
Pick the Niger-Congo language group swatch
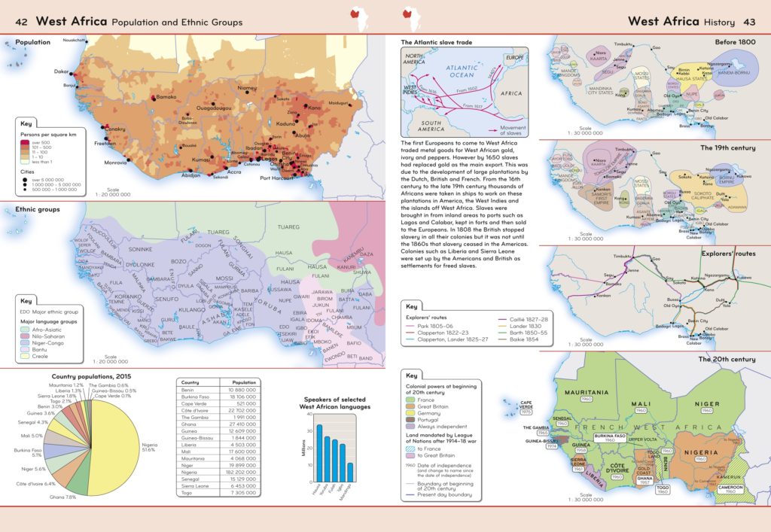(25, 343)
